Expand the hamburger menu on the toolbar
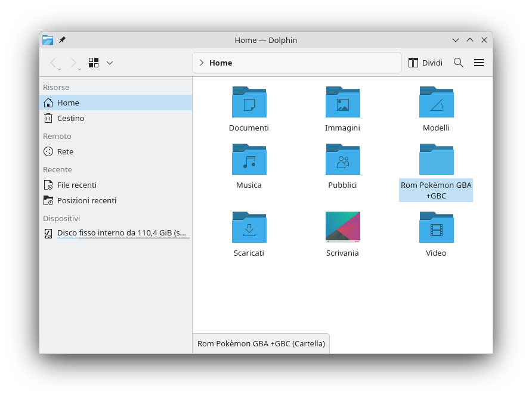532x400 pixels. (x=479, y=63)
